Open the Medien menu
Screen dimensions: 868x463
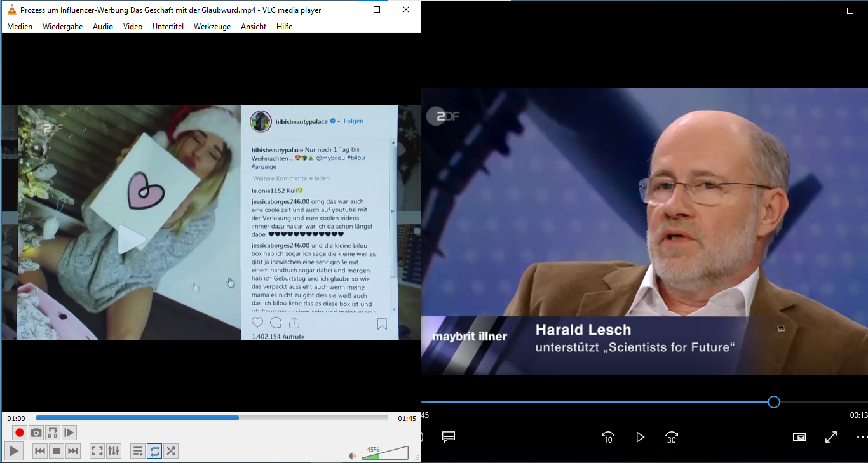[20, 27]
